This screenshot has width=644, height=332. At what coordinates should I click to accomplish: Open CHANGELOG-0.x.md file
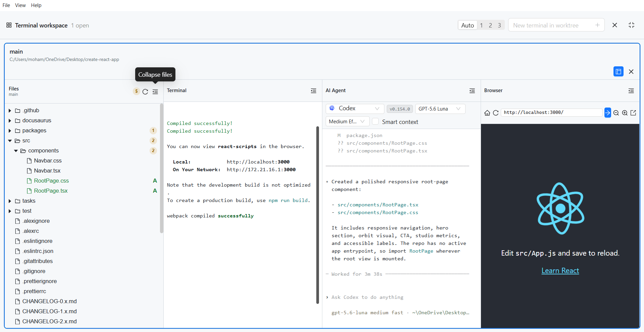click(49, 302)
